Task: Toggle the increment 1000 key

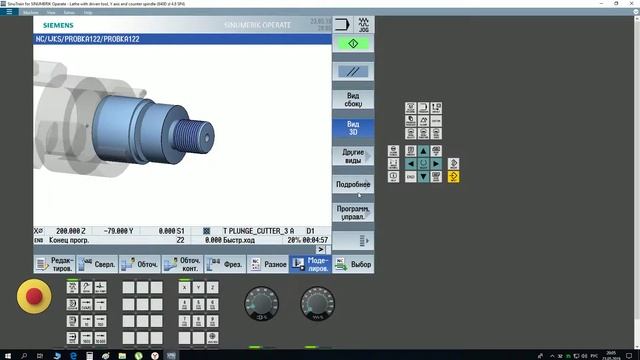Action: coord(87,338)
